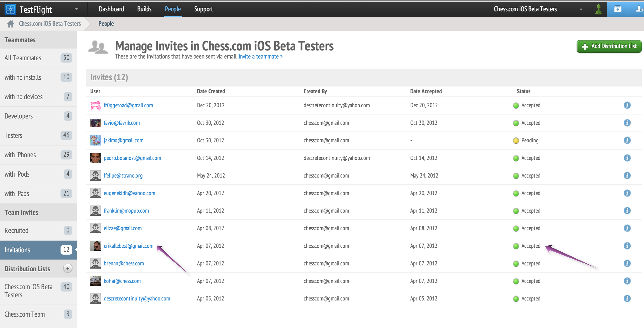The width and height of the screenshot is (644, 328).
Task: Open elizae@gmail.com user link
Action: [122, 228]
